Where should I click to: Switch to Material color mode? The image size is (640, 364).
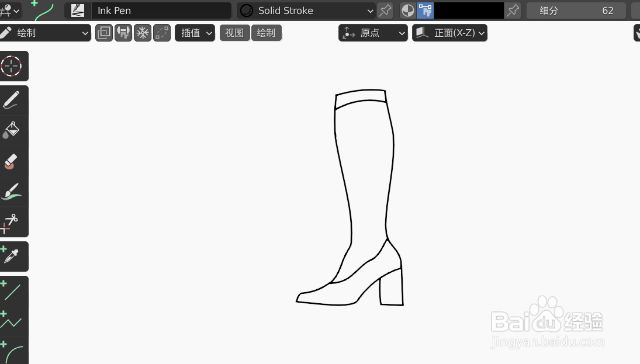[x=407, y=11]
